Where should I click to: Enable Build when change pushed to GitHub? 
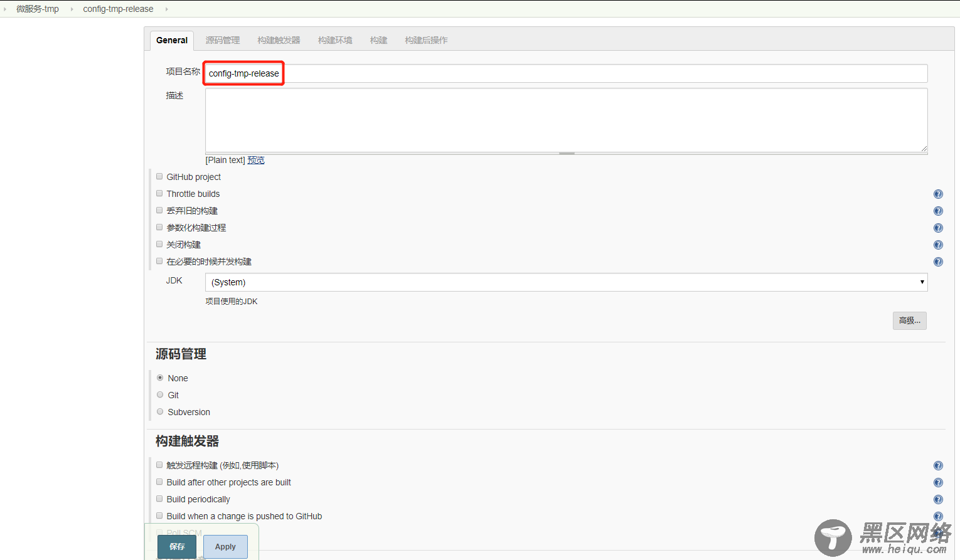[x=159, y=516]
